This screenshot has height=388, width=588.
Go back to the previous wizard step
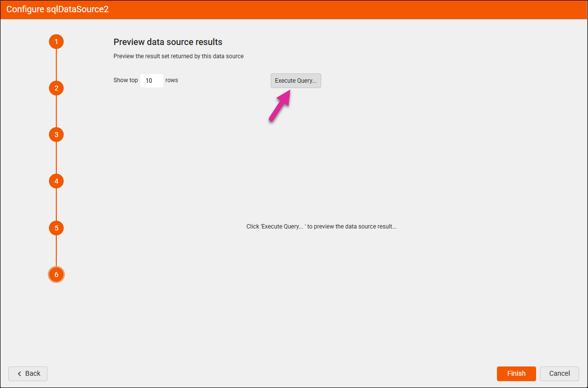[28, 373]
